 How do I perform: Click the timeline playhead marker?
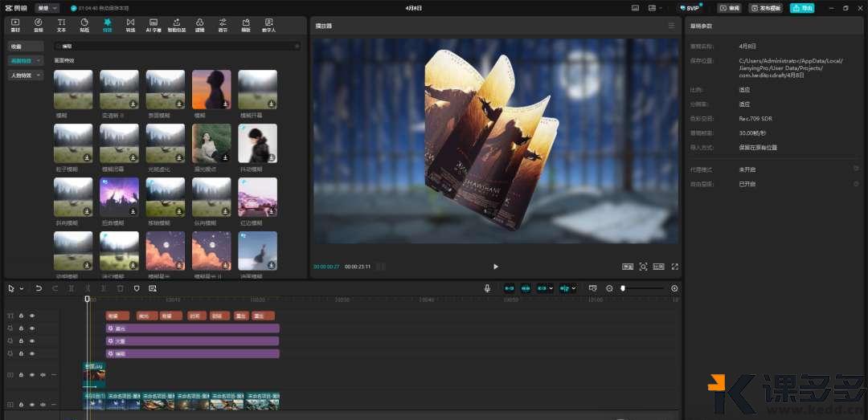(87, 299)
